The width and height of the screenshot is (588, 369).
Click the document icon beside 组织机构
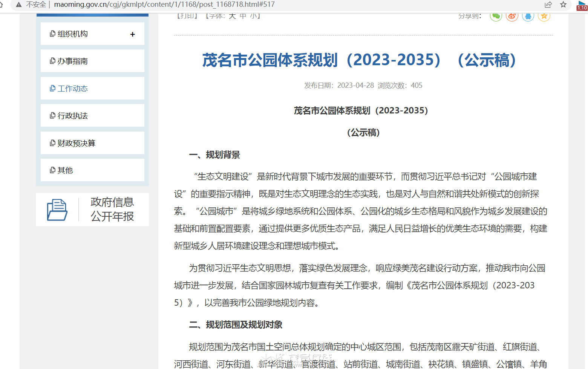(53, 34)
